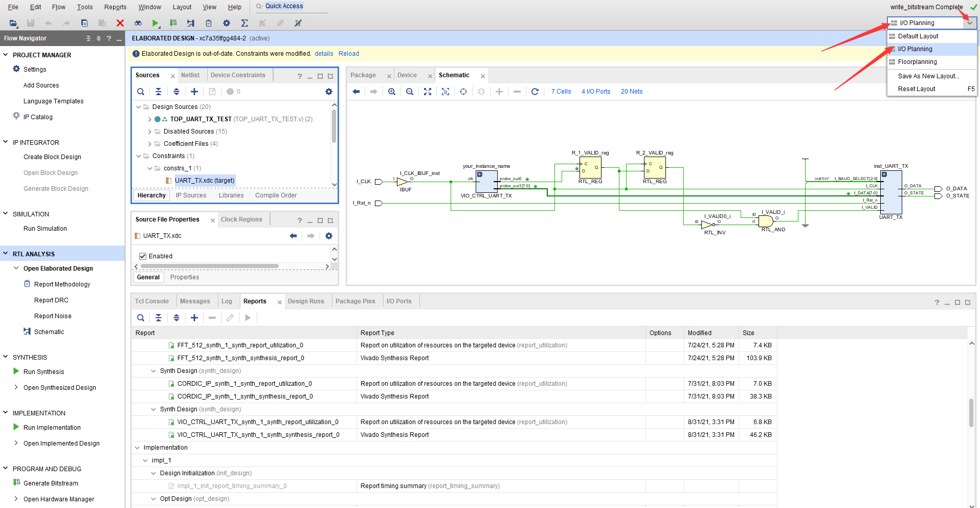Collapse the Implementation reports group
The image size is (980, 508).
(137, 448)
